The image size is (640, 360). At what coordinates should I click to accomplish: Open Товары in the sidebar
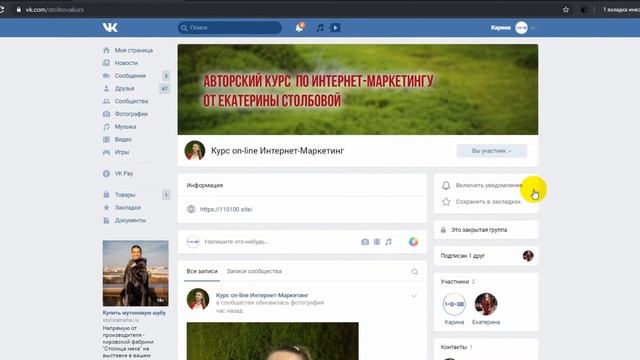coord(124,195)
